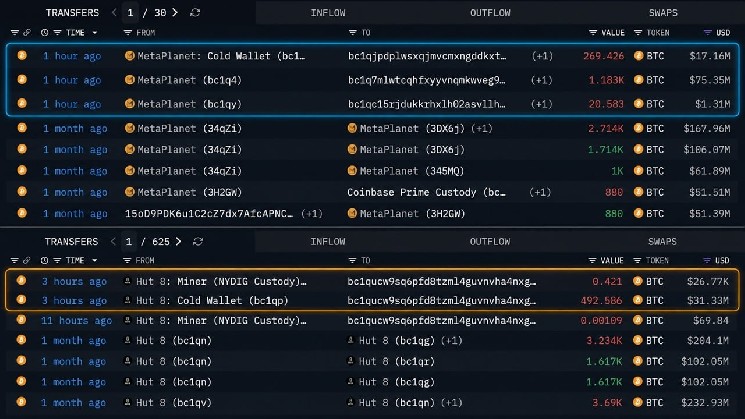Image resolution: width=745 pixels, height=419 pixels.
Task: Open the SWAPS tab in top panel
Action: click(663, 13)
